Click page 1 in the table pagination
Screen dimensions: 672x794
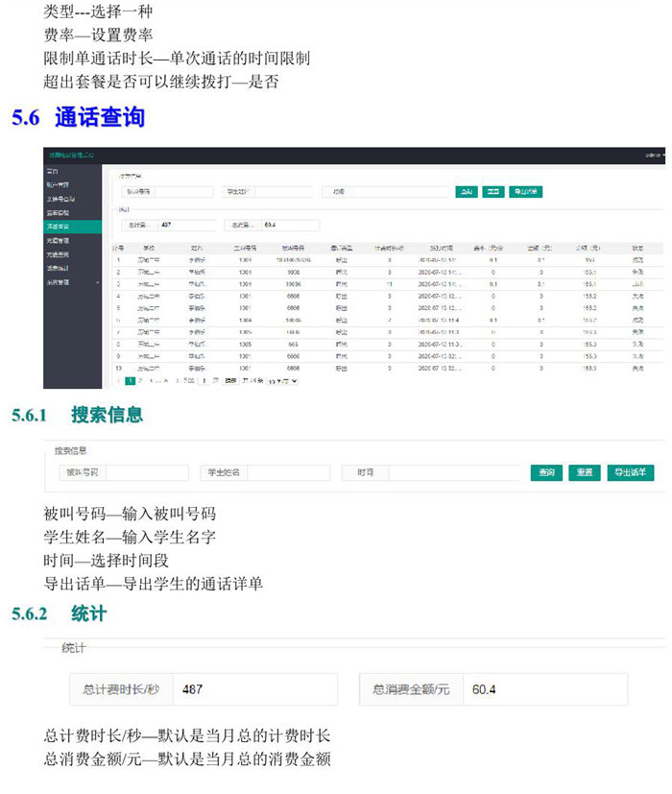pyautogui.click(x=131, y=381)
